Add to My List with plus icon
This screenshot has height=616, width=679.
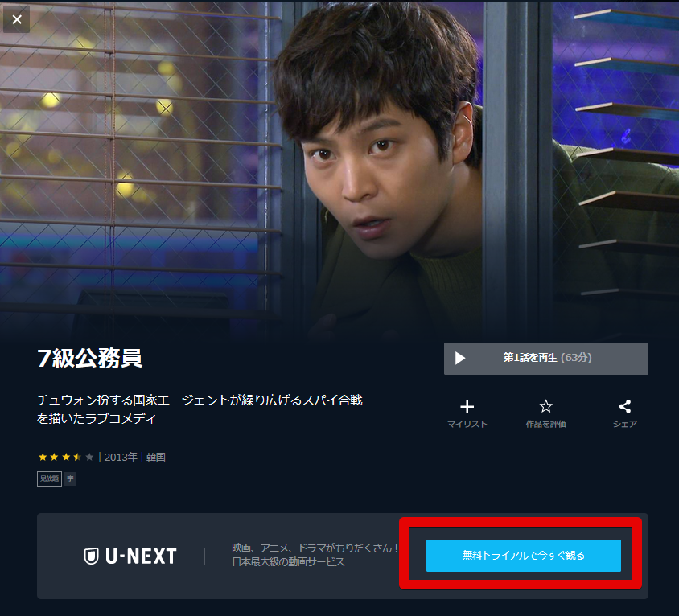(467, 406)
